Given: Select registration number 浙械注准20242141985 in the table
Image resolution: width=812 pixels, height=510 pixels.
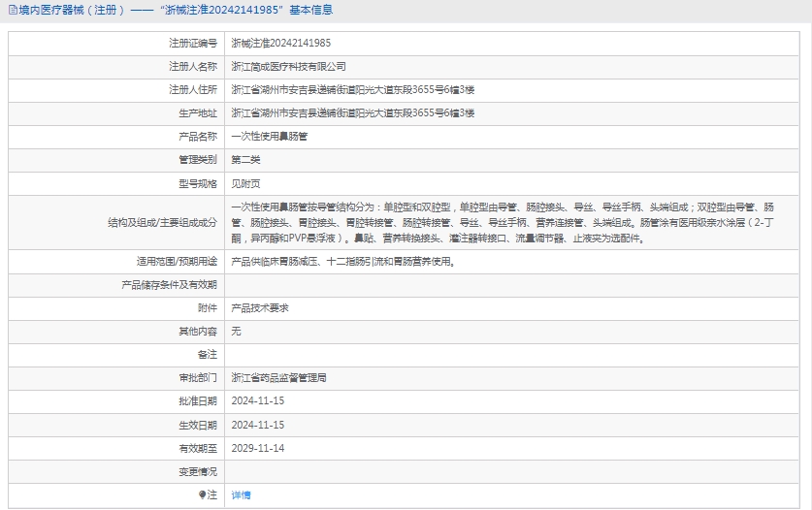Looking at the screenshot, I should [281, 44].
